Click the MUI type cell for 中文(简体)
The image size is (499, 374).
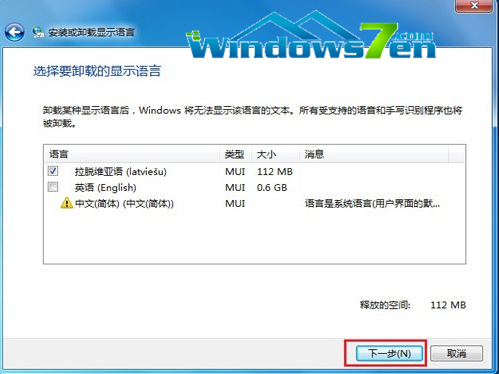coord(235,203)
